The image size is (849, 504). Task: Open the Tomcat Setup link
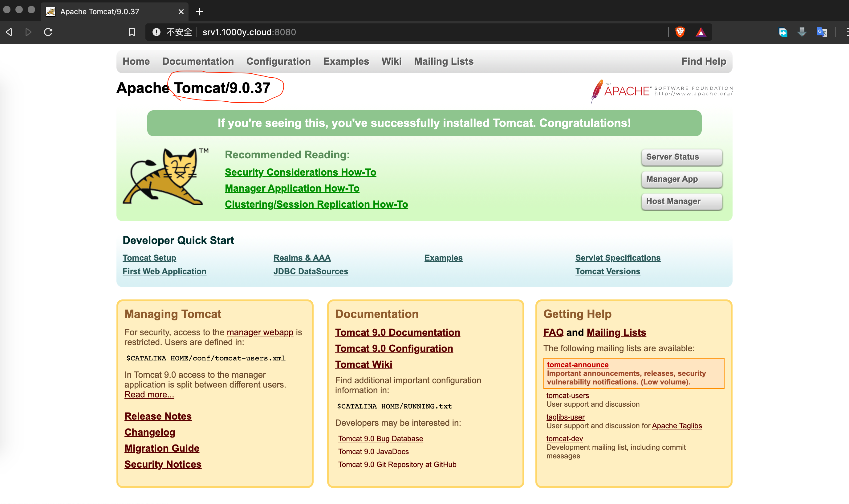pos(149,258)
